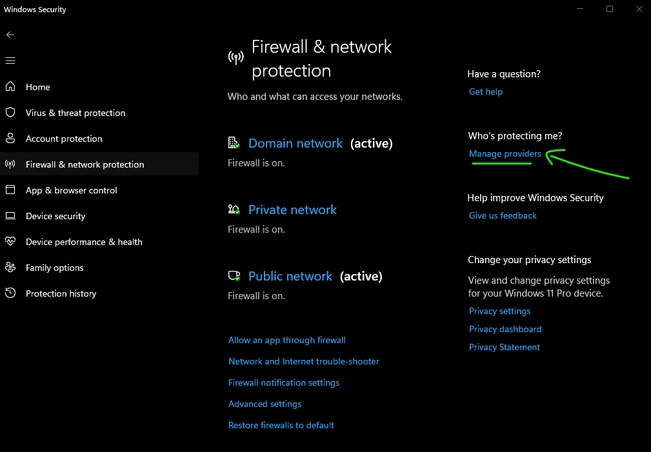Open the firewall Advanced settings link

265,404
